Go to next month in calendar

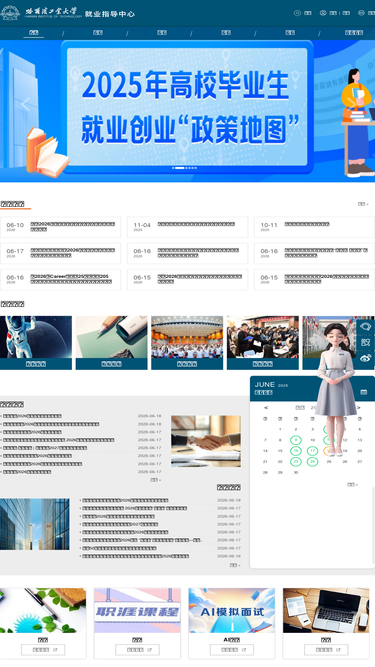click(358, 408)
